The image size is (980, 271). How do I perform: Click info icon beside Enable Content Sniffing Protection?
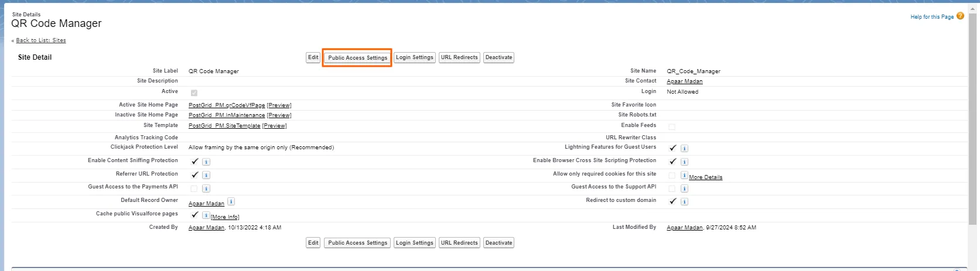(206, 162)
